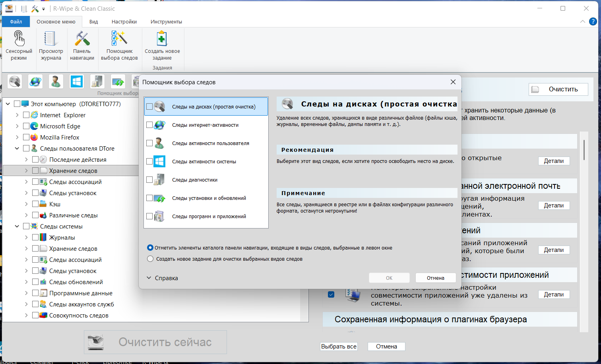Select 'Создать новое задание для очистки' radio option
The image size is (601, 364).
pos(150,259)
